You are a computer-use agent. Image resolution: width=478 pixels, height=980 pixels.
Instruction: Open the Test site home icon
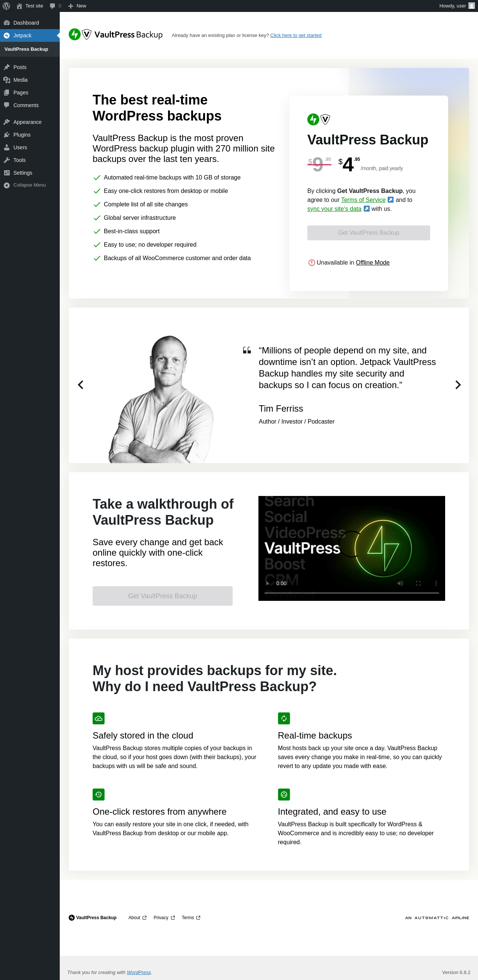(19, 6)
